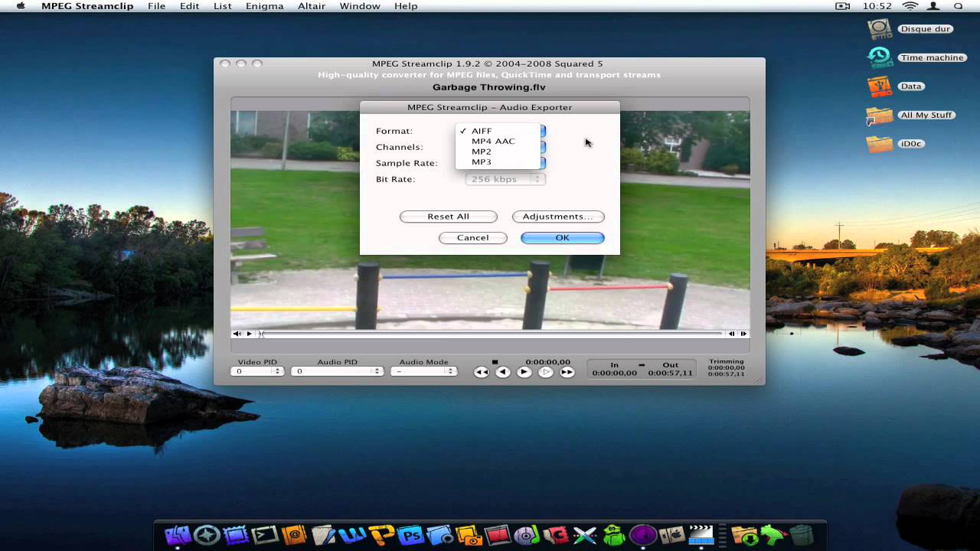Image resolution: width=980 pixels, height=551 pixels.
Task: Open the Edit menu
Action: (190, 6)
